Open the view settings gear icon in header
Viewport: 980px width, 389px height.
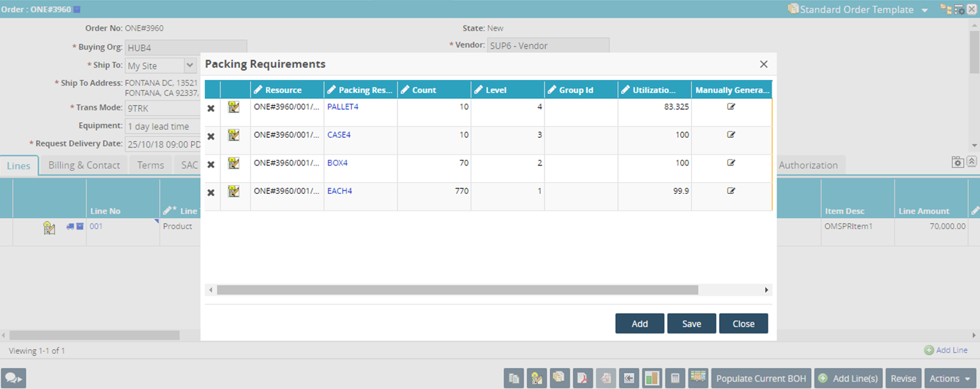click(x=959, y=9)
